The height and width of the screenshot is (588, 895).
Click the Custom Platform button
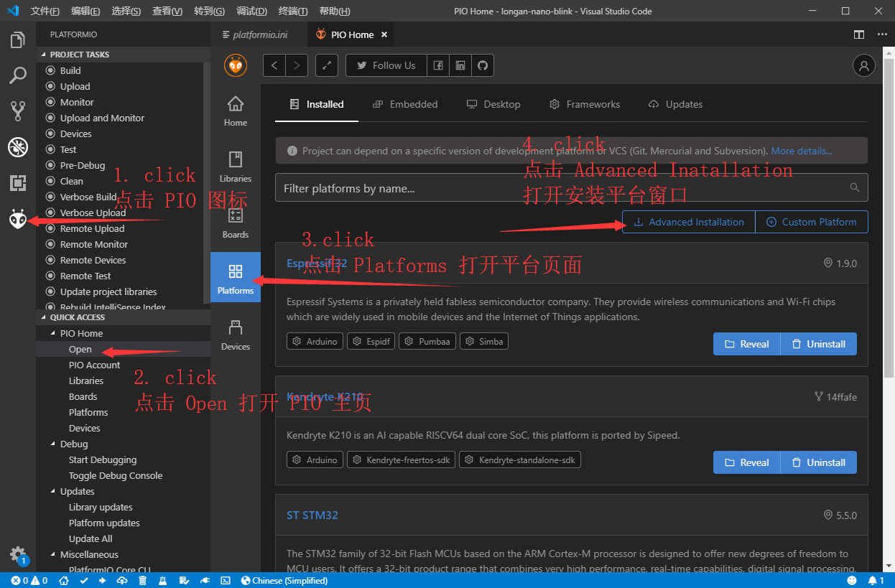[812, 222]
